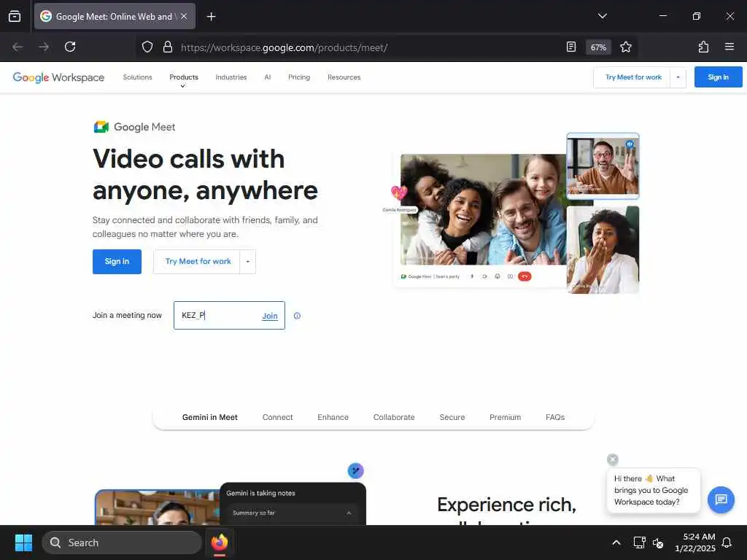Image resolution: width=747 pixels, height=560 pixels.
Task: Reset the 67% zoom level
Action: 598,47
